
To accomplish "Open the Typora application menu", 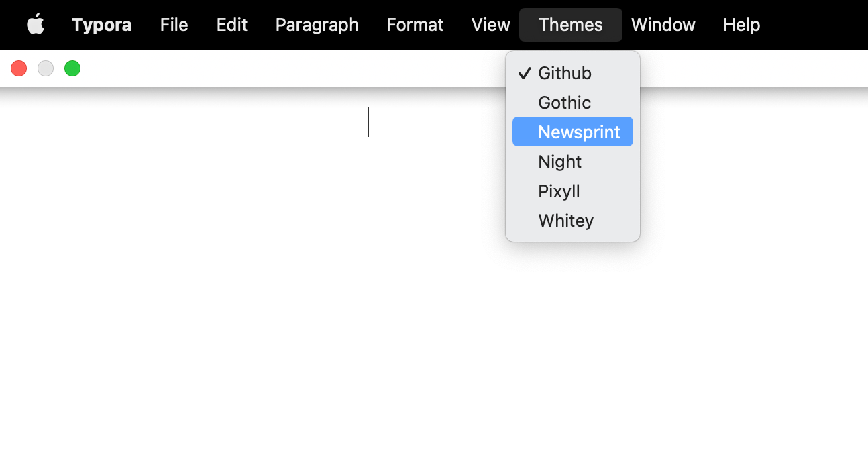I will tap(101, 25).
